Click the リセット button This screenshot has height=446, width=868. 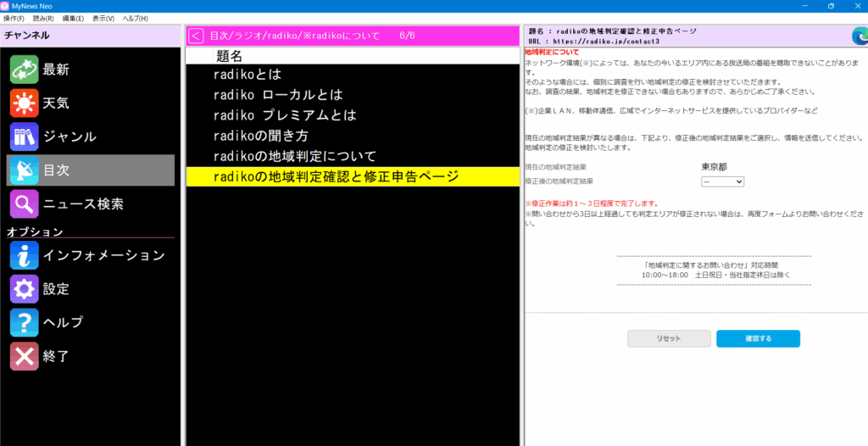click(669, 338)
